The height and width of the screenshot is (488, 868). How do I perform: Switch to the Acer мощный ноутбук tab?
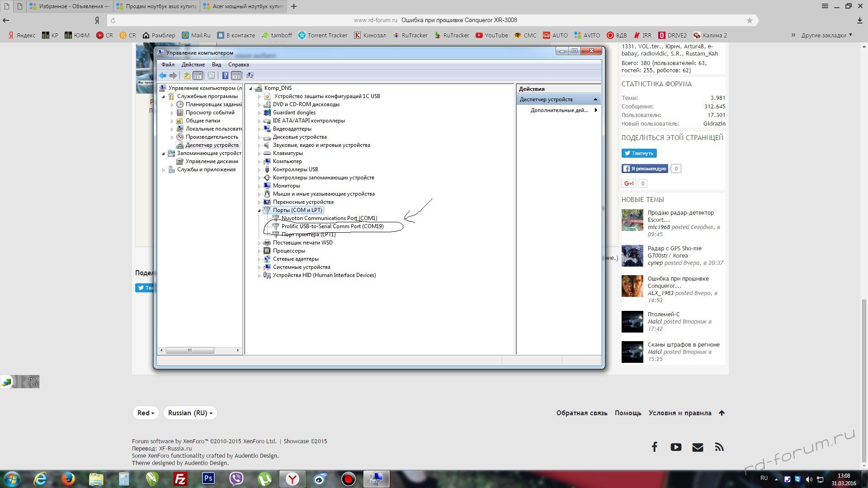tap(243, 6)
